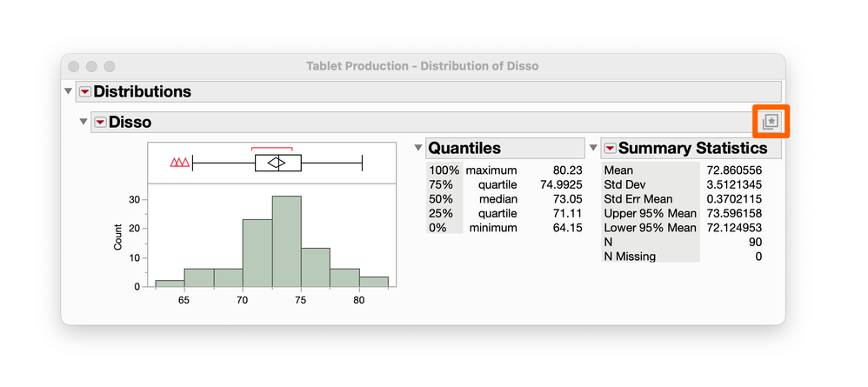Click the window title bar text

422,66
